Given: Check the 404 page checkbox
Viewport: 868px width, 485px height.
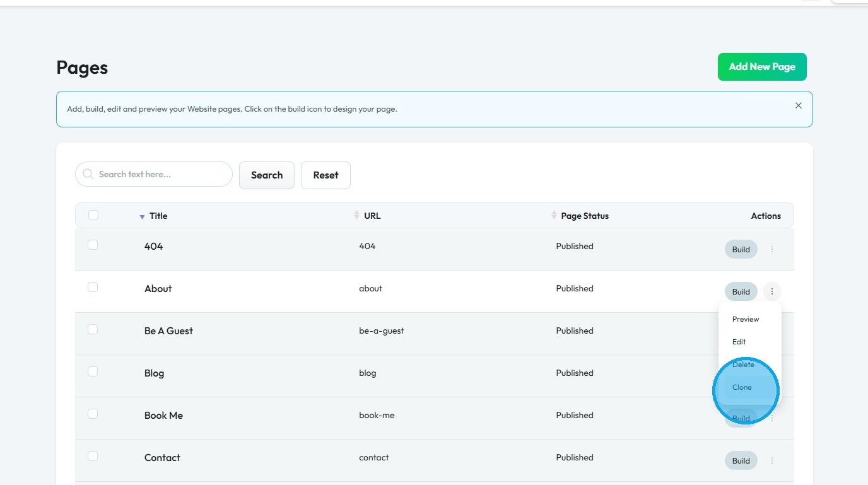Looking at the screenshot, I should click(x=93, y=245).
